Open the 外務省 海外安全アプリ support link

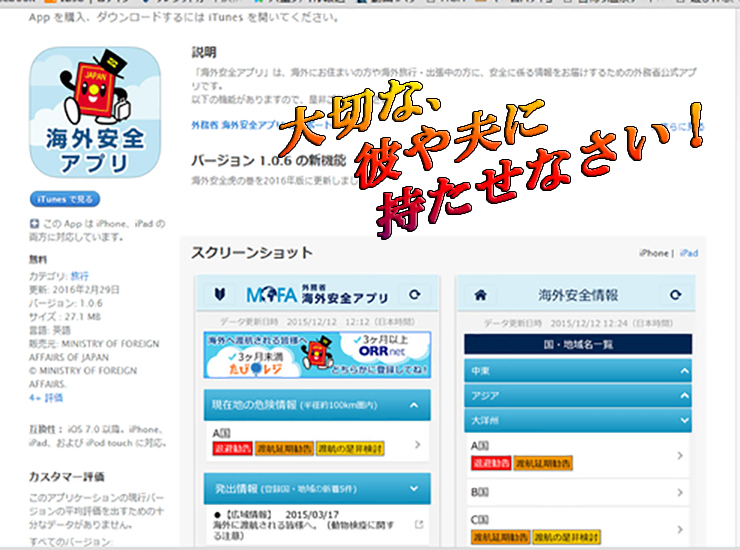pyautogui.click(x=261, y=125)
